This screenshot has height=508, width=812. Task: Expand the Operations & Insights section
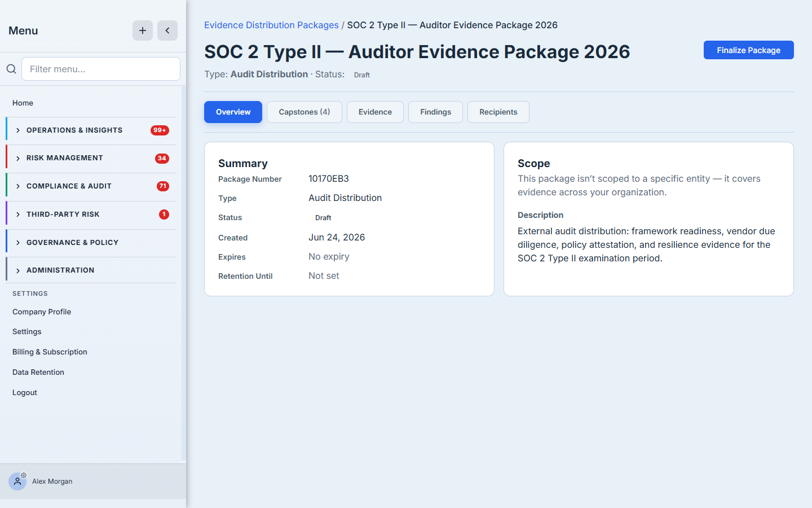point(91,130)
